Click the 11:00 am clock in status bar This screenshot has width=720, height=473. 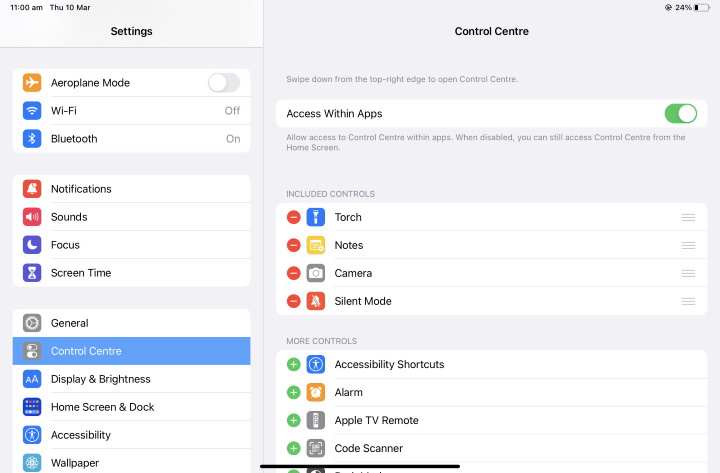pos(26,7)
